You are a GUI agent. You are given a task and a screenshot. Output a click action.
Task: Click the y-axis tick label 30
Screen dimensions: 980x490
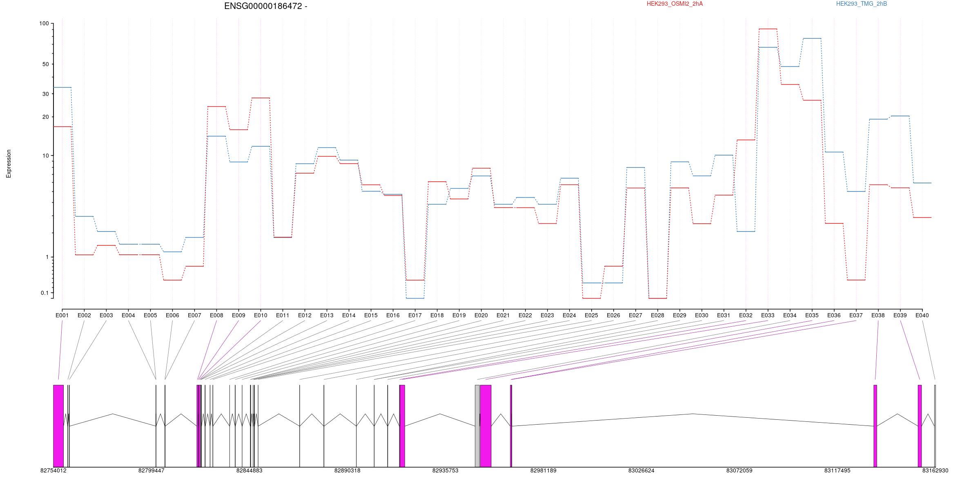click(x=45, y=94)
